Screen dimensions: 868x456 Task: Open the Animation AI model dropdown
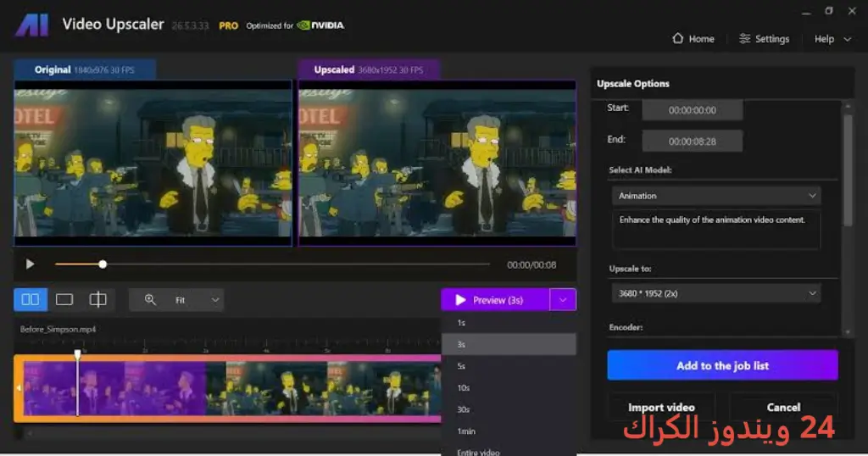click(x=716, y=195)
